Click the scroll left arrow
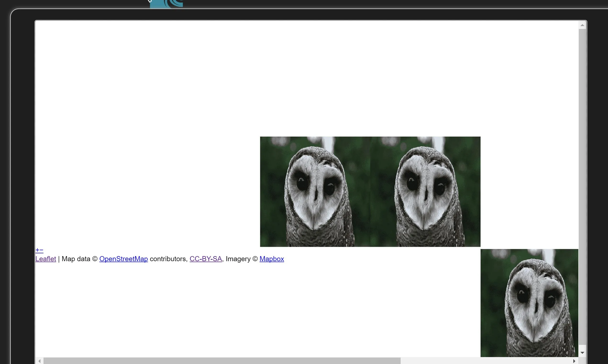608x364 pixels. [x=39, y=361]
